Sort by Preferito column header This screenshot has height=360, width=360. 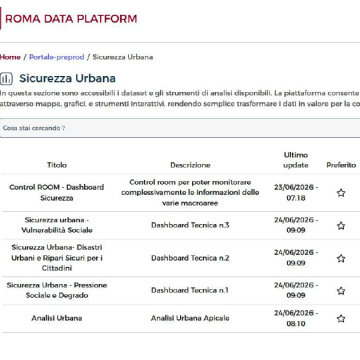[x=341, y=165]
